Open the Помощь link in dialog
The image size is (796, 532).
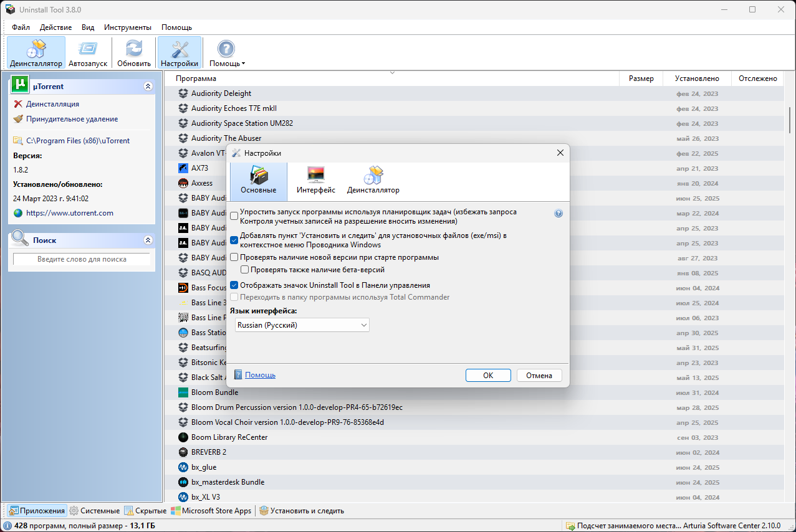(x=260, y=375)
